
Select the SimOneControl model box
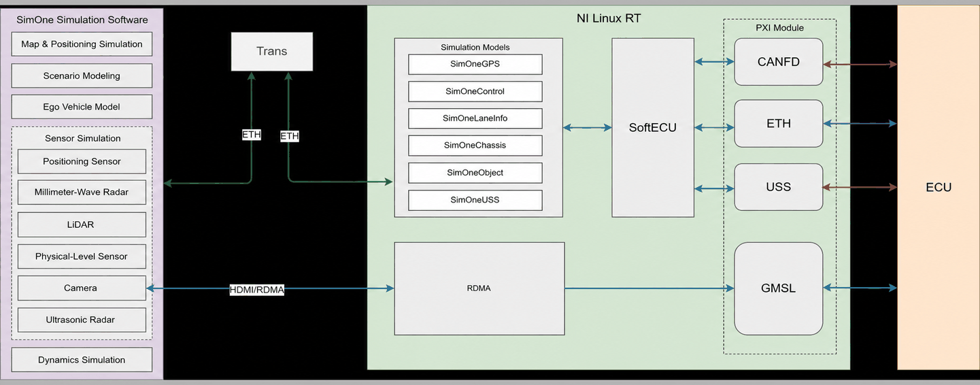(475, 91)
